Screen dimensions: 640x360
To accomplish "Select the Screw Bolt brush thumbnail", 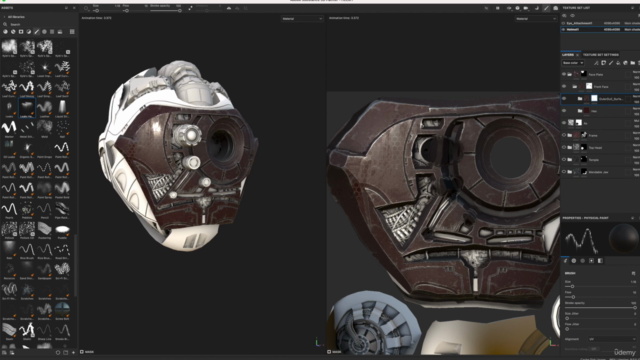I will [62, 310].
